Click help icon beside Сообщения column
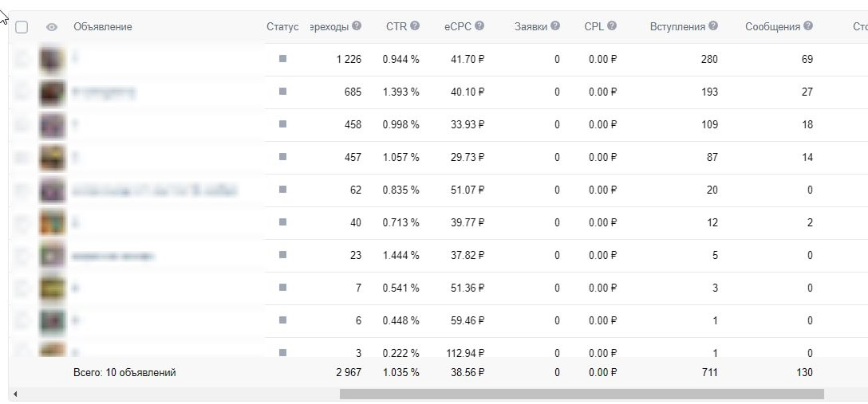 tap(808, 26)
